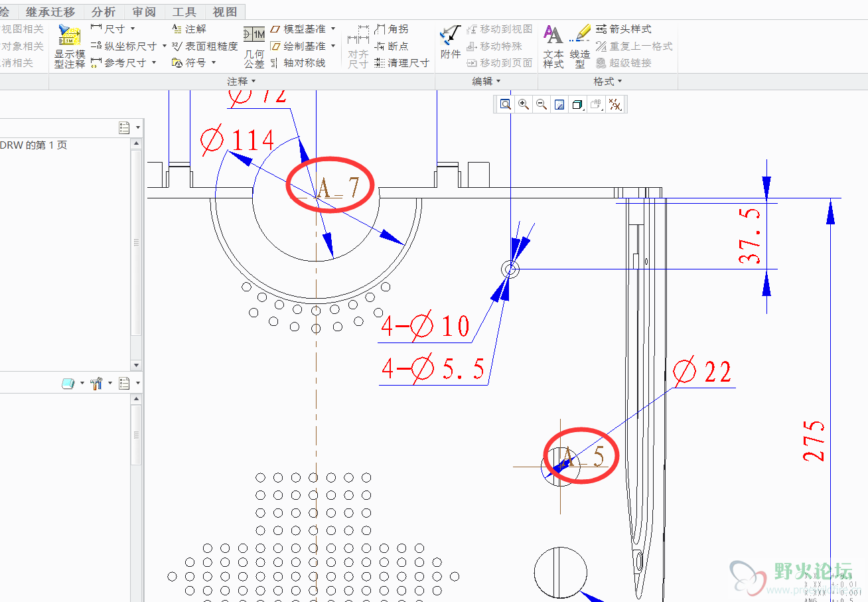Image resolution: width=868 pixels, height=602 pixels.
Task: Add 表面粗糙度 surface finish symbol
Action: [x=204, y=46]
